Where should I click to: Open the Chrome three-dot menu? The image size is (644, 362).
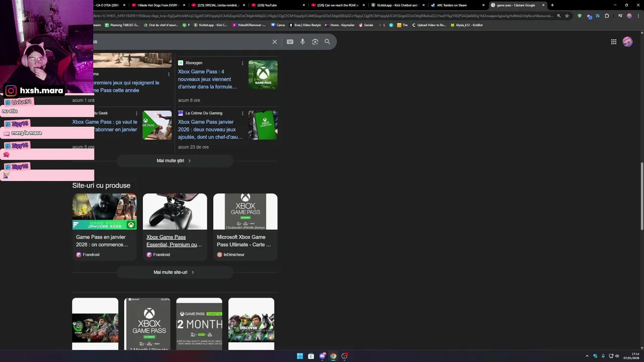click(638, 16)
